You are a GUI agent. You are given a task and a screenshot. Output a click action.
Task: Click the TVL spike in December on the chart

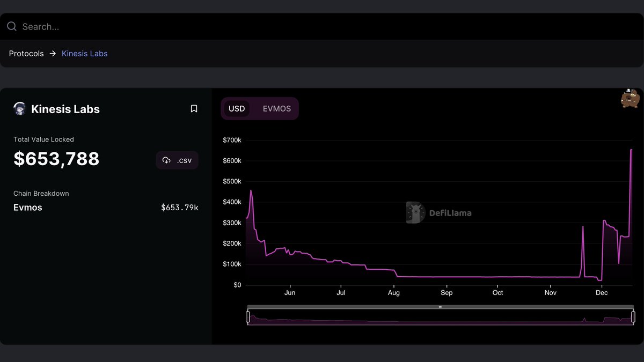click(x=631, y=161)
